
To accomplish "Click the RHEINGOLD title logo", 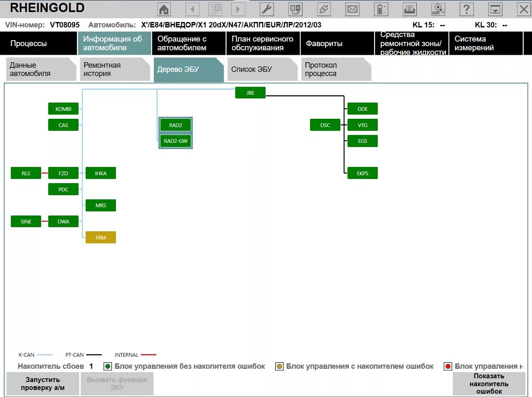I will coord(47,8).
